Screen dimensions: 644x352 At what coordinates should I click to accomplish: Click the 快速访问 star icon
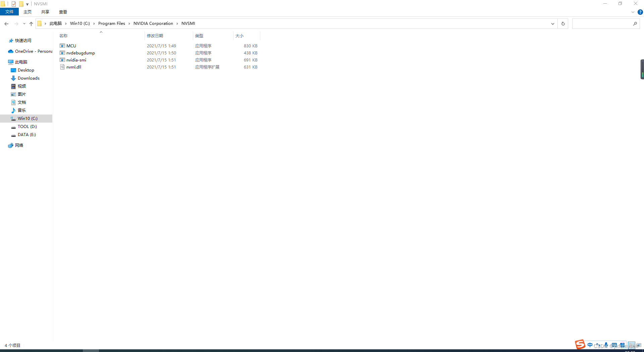pos(11,40)
